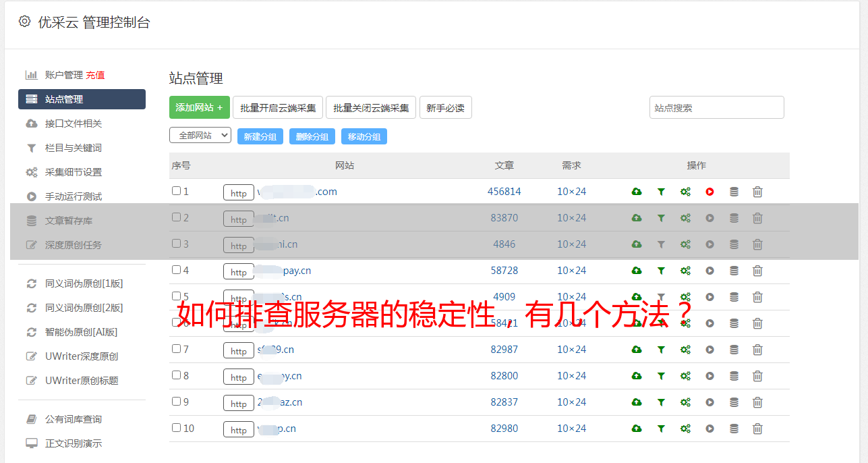Click the cloud upload icon in row 1
This screenshot has height=463, width=868.
pyautogui.click(x=637, y=192)
